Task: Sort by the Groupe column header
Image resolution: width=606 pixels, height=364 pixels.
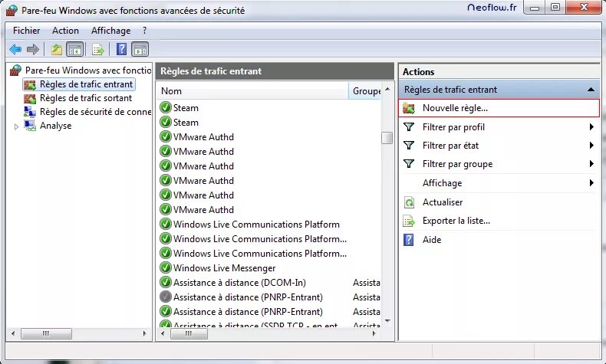Action: tap(366, 91)
